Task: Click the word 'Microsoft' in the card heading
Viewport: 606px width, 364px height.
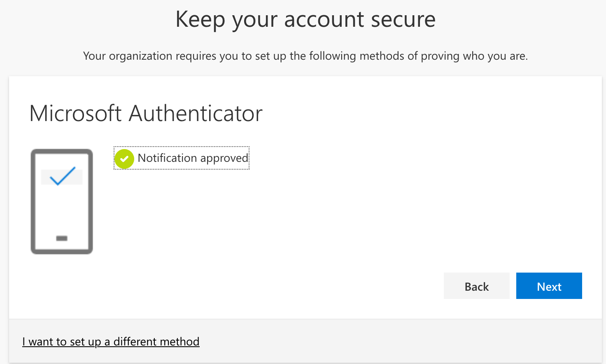Action: coord(76,113)
